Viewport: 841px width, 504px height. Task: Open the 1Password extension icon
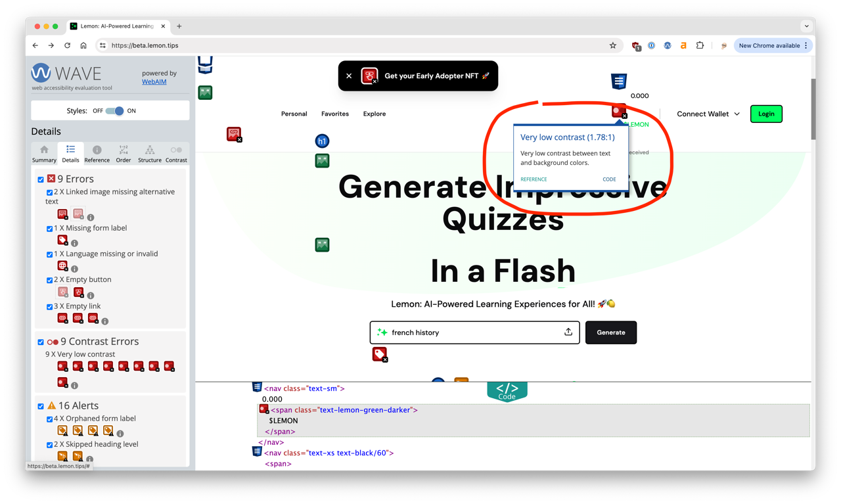pyautogui.click(x=651, y=45)
